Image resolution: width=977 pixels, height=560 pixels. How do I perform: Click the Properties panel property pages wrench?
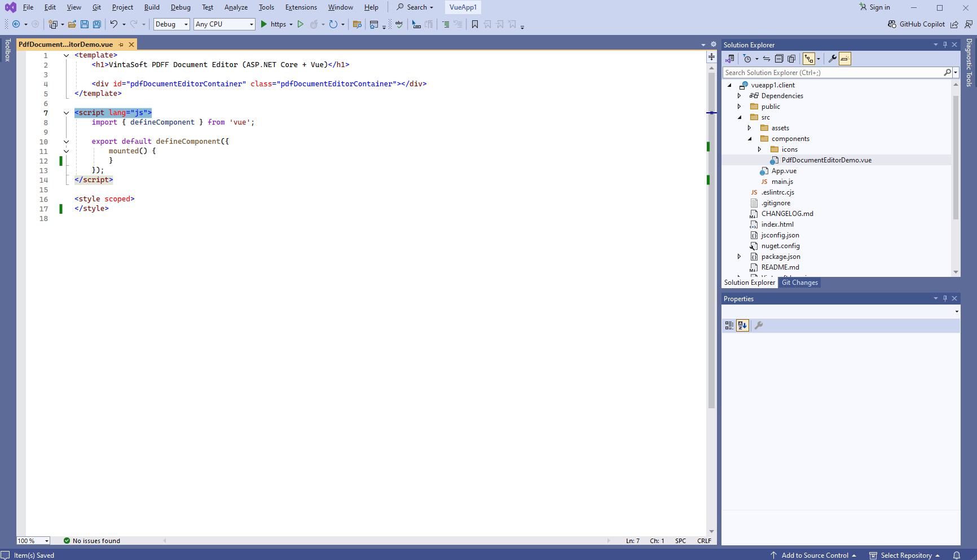point(759,325)
